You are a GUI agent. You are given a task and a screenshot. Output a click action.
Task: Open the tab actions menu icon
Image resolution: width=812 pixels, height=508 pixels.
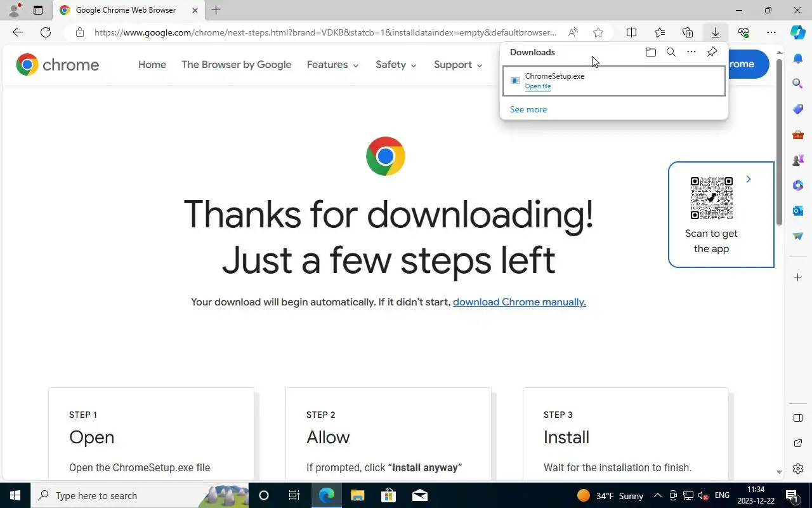[x=38, y=10]
